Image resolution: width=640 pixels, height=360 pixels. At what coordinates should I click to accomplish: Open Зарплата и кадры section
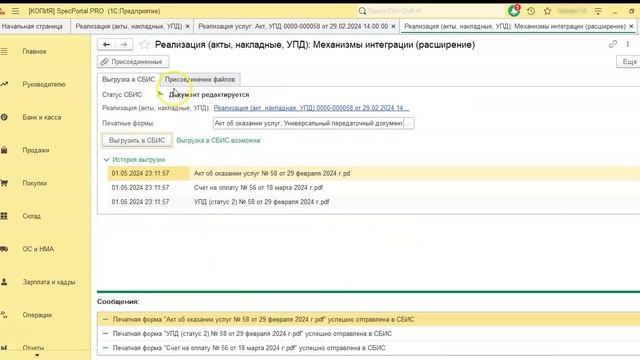coord(49,282)
